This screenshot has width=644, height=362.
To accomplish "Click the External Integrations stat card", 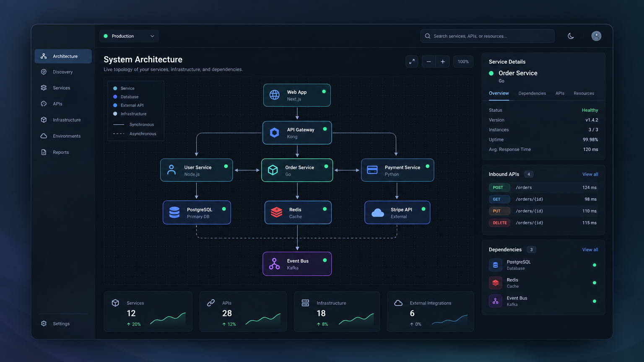I will pyautogui.click(x=430, y=312).
